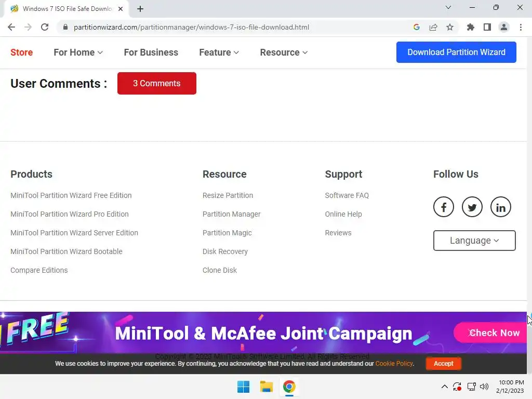The width and height of the screenshot is (532, 399).
Task: Open the LinkedIn follow icon
Action: pos(500,207)
